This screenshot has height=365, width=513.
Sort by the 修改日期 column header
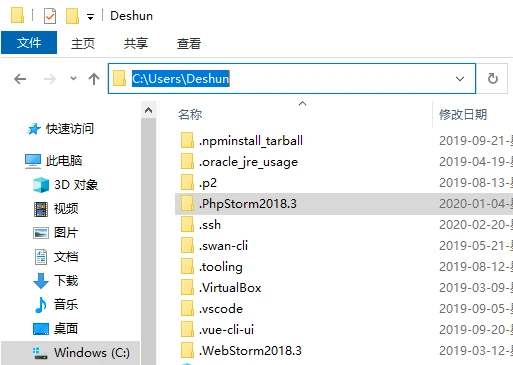coord(463,114)
